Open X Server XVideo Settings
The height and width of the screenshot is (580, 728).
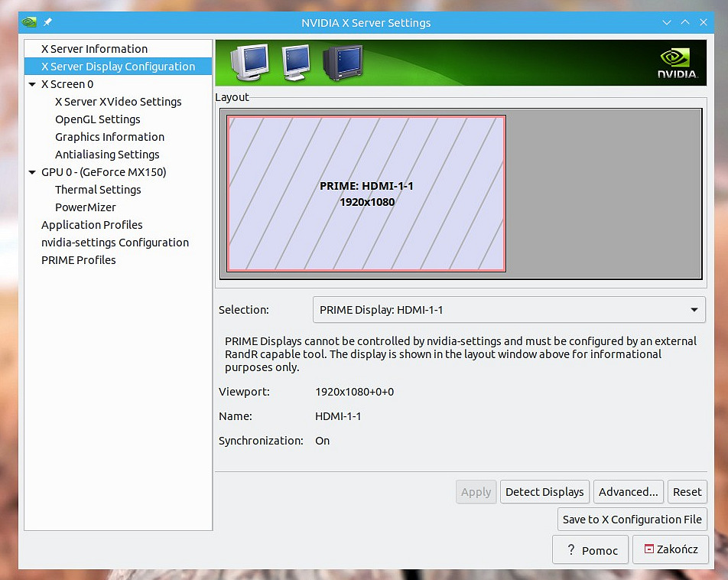pos(118,102)
